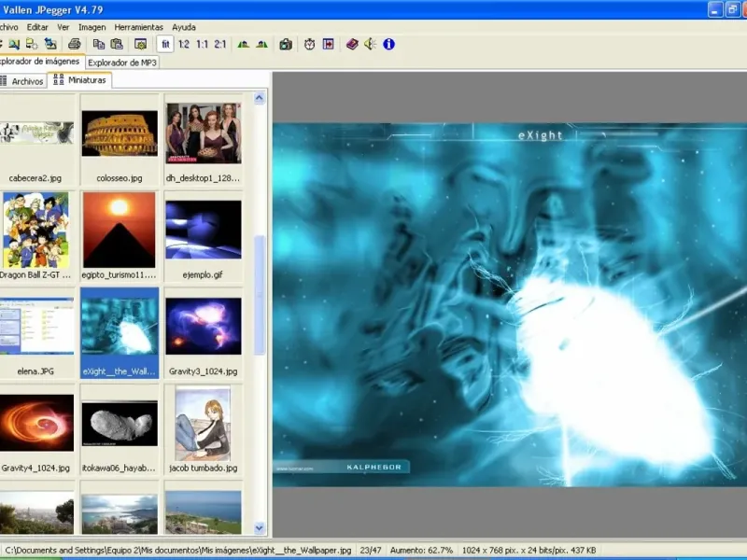Click the speaker sound icon

[x=370, y=44]
